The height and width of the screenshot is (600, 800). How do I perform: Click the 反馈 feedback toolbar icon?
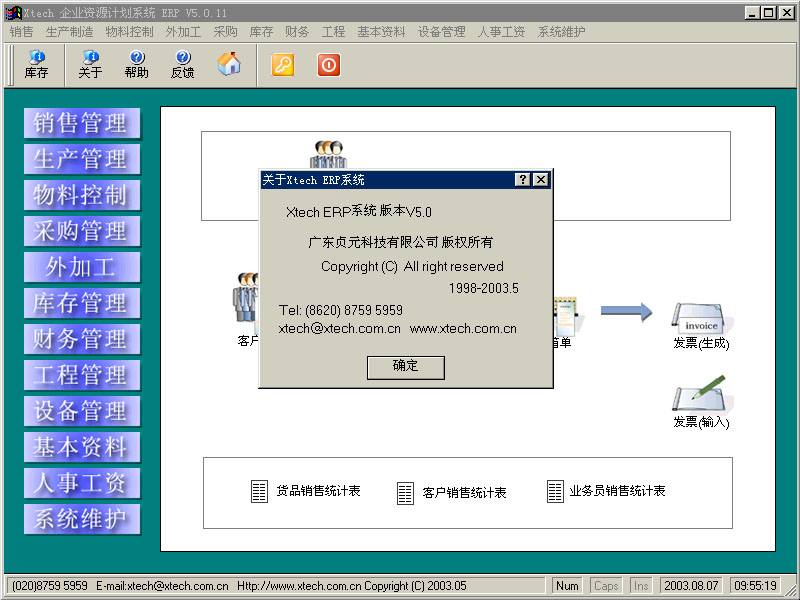(x=182, y=65)
